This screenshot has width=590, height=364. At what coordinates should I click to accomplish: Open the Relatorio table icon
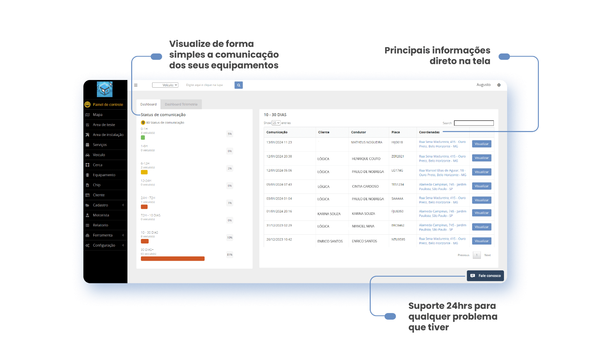(87, 225)
